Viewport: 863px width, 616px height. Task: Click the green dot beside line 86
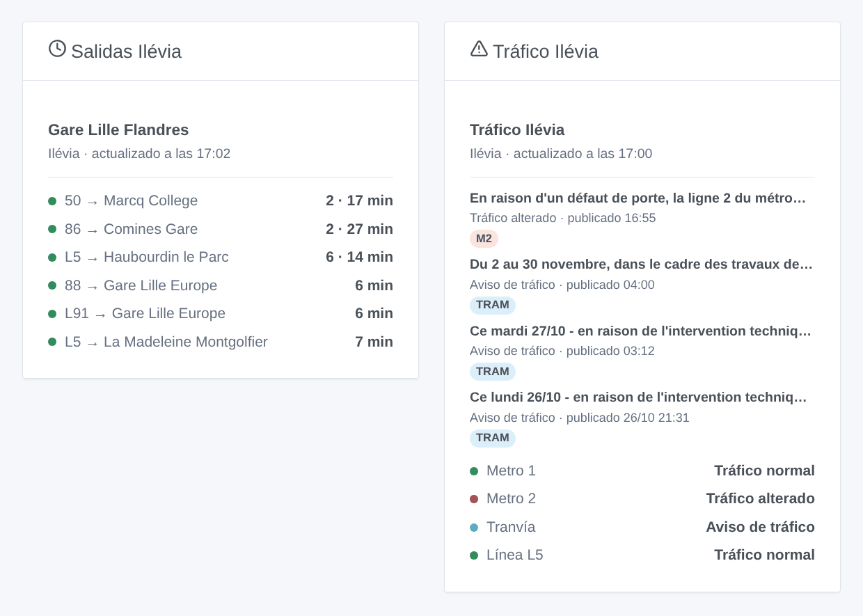(x=52, y=229)
